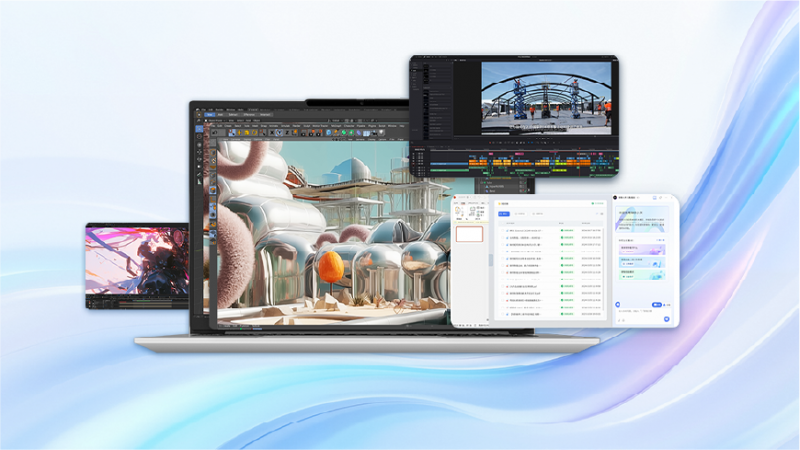Click the black avatar icon in chat header
The width and height of the screenshot is (800, 450).
click(616, 198)
